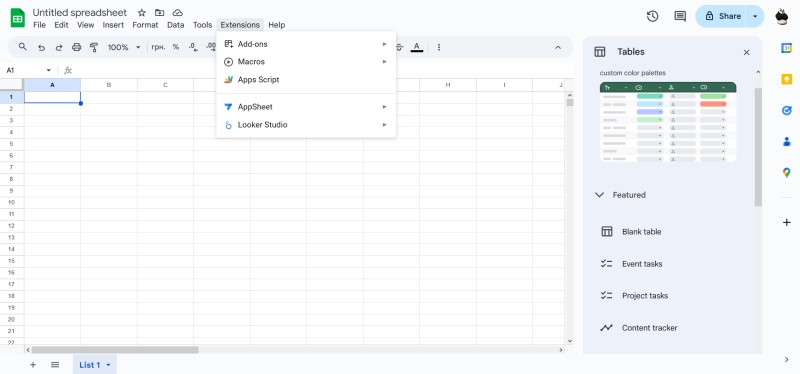
Task: Select column H header
Action: [448, 85]
